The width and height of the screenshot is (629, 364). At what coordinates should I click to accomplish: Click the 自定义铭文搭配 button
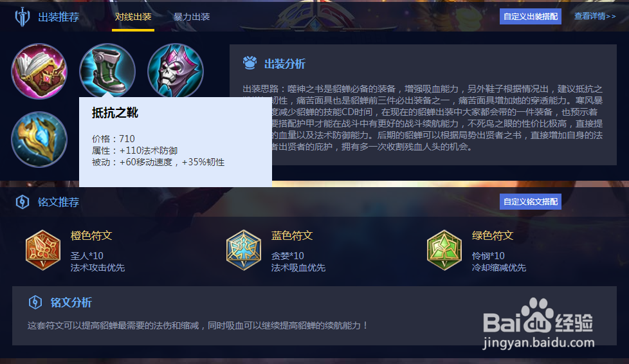(531, 201)
